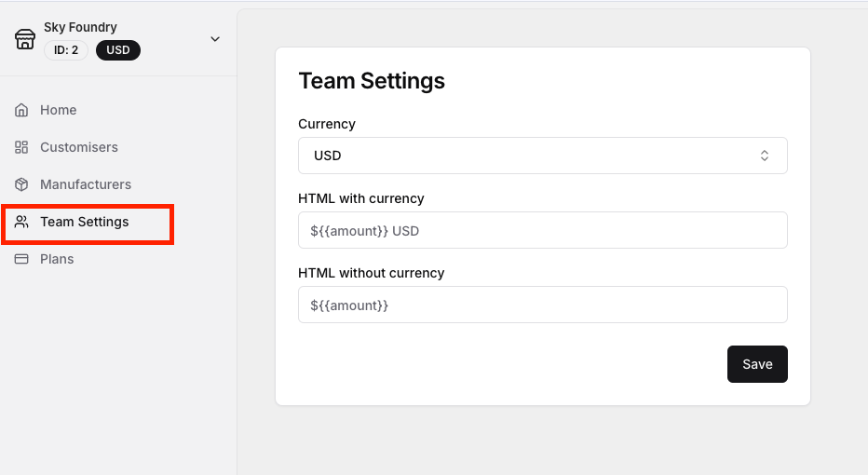Screen dimensions: 868x475
Task: Click the ID: 2 badge
Action: 66,50
